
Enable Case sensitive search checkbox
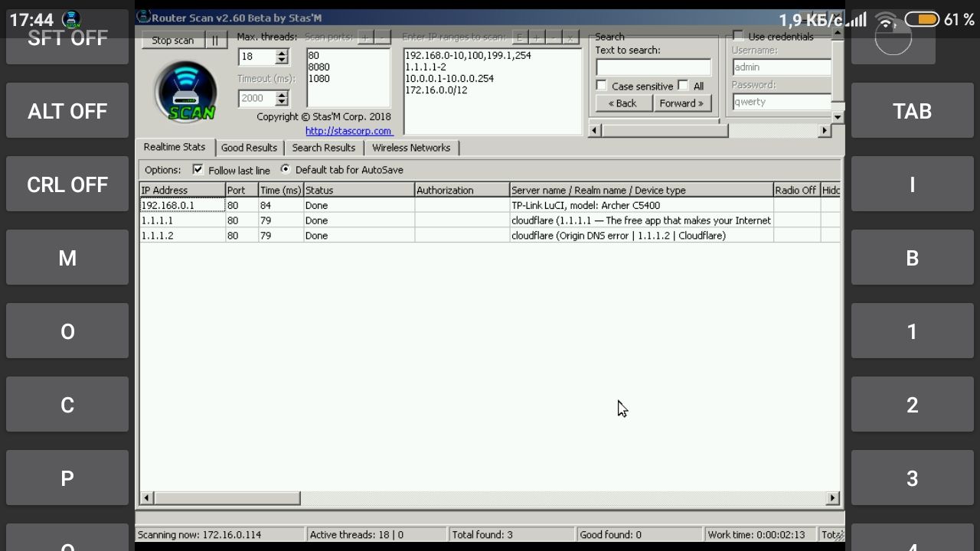[602, 86]
